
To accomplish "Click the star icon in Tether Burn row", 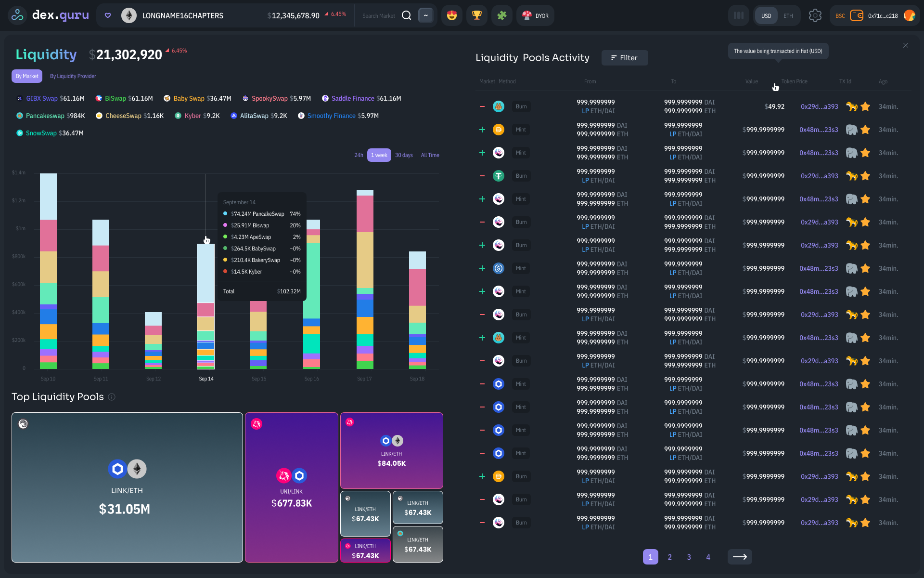I will pos(865,176).
